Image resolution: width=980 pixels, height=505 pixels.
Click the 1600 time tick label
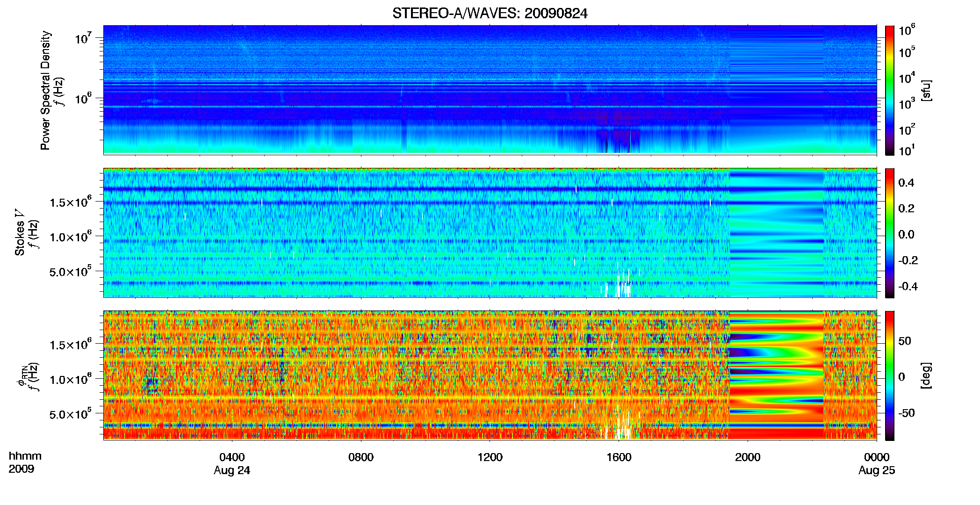pos(619,457)
